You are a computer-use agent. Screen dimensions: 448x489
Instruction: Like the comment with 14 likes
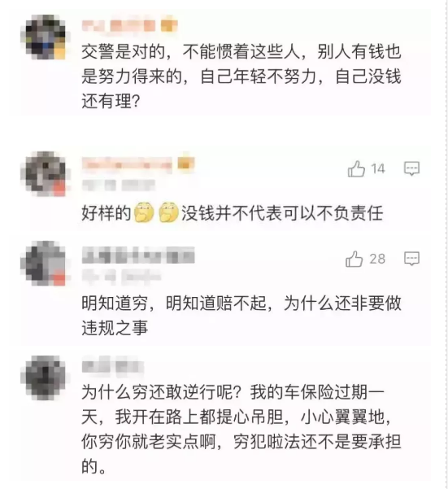[x=356, y=168]
